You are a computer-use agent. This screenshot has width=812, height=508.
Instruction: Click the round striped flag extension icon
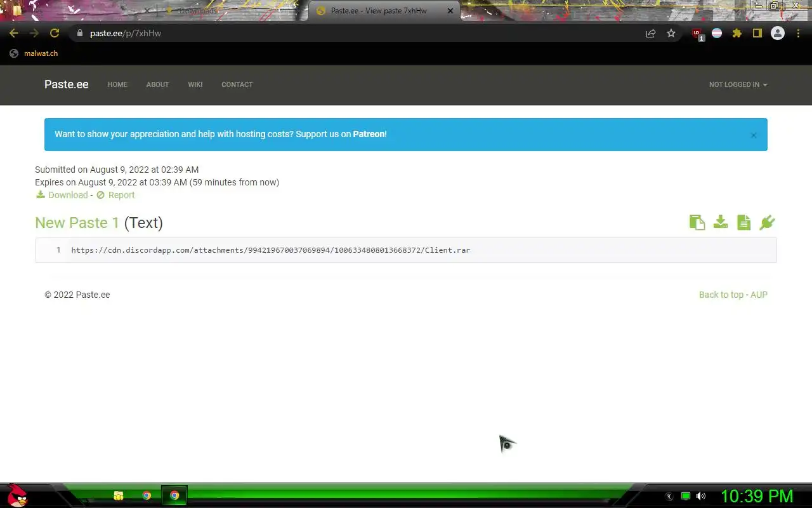pyautogui.click(x=717, y=33)
